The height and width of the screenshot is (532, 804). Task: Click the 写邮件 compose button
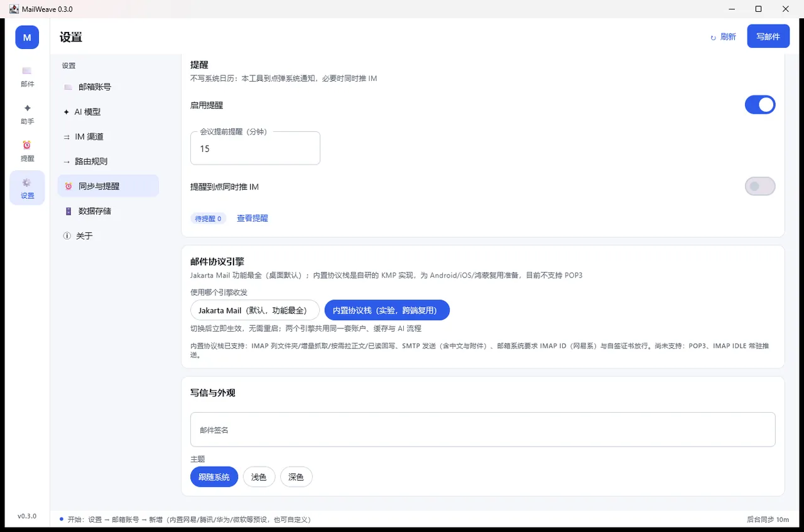[768, 36]
